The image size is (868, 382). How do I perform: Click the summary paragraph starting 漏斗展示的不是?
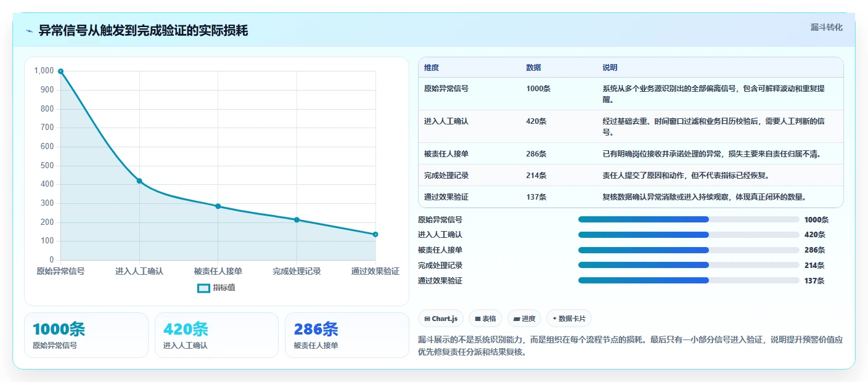(630, 346)
